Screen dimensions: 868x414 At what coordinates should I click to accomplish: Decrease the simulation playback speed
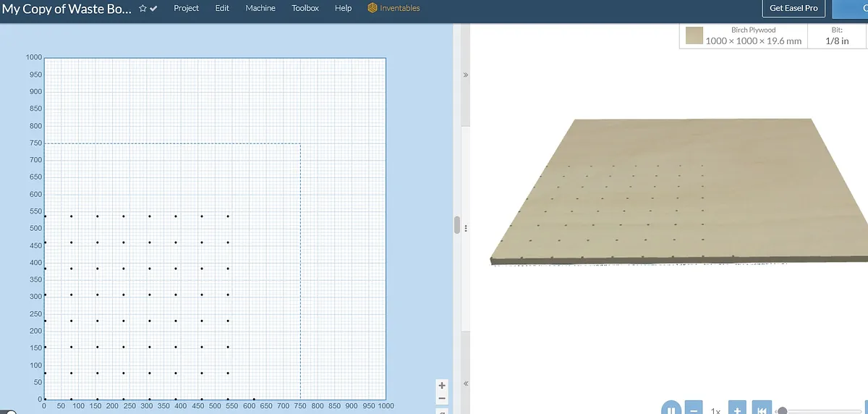(693, 409)
